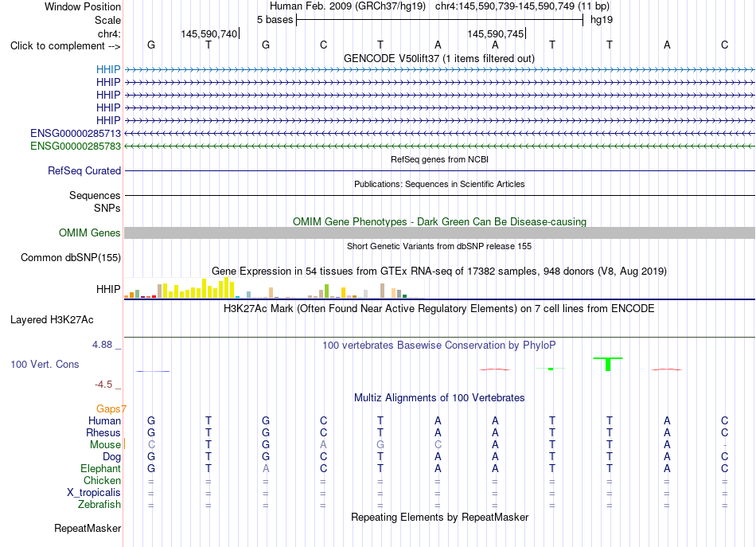Image resolution: width=756 pixels, height=547 pixels.
Task: Click the SNPs track label
Action: (x=107, y=208)
